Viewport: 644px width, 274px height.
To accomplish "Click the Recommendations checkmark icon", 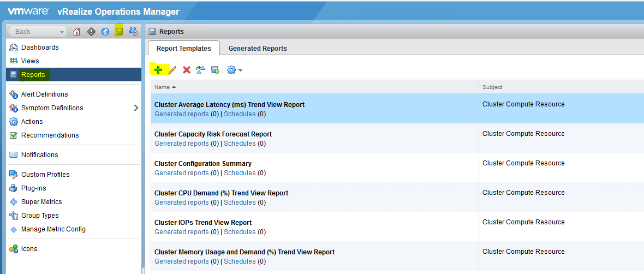I will point(14,135).
